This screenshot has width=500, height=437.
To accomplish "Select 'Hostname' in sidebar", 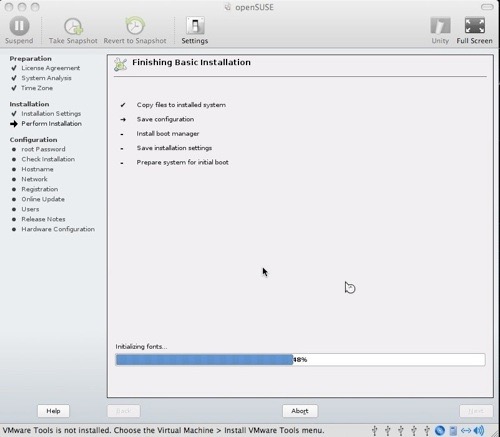I will coord(37,169).
